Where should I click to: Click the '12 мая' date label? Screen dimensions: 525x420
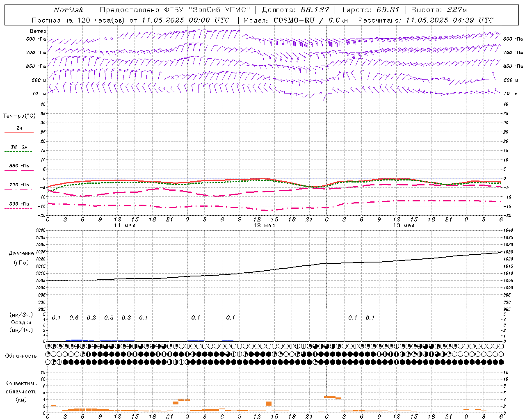pos(264,226)
